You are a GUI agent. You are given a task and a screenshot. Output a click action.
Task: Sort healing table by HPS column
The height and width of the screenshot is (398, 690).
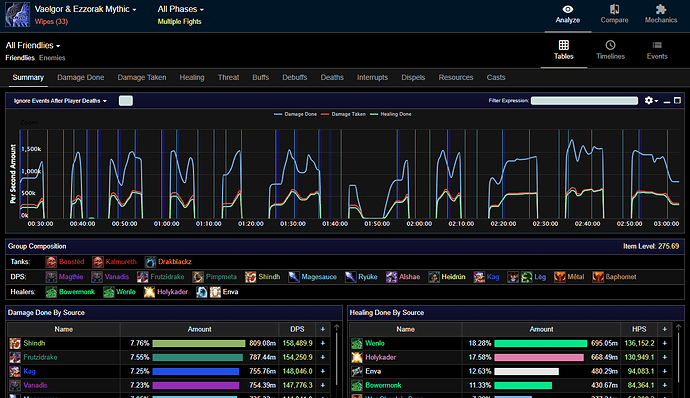(x=639, y=329)
